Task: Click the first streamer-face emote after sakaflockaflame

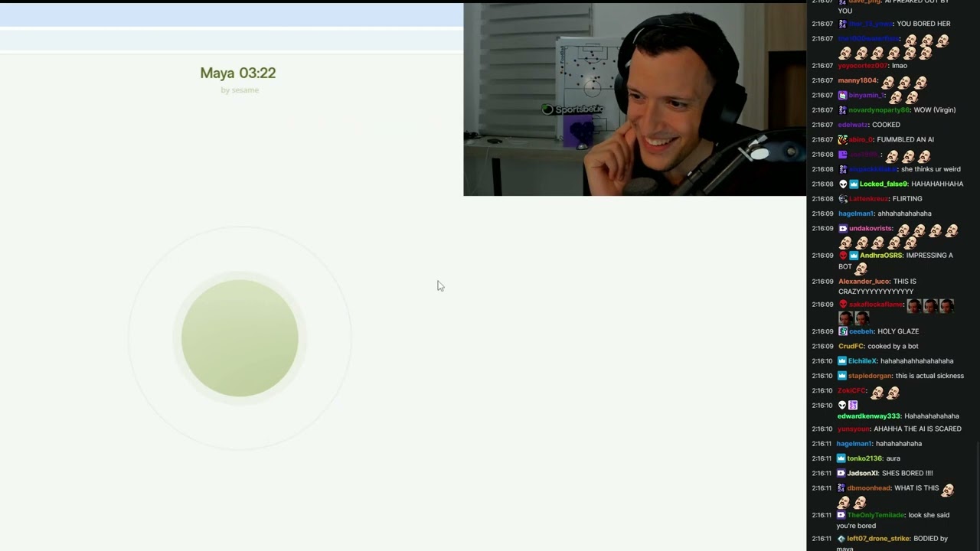Action: (x=914, y=306)
